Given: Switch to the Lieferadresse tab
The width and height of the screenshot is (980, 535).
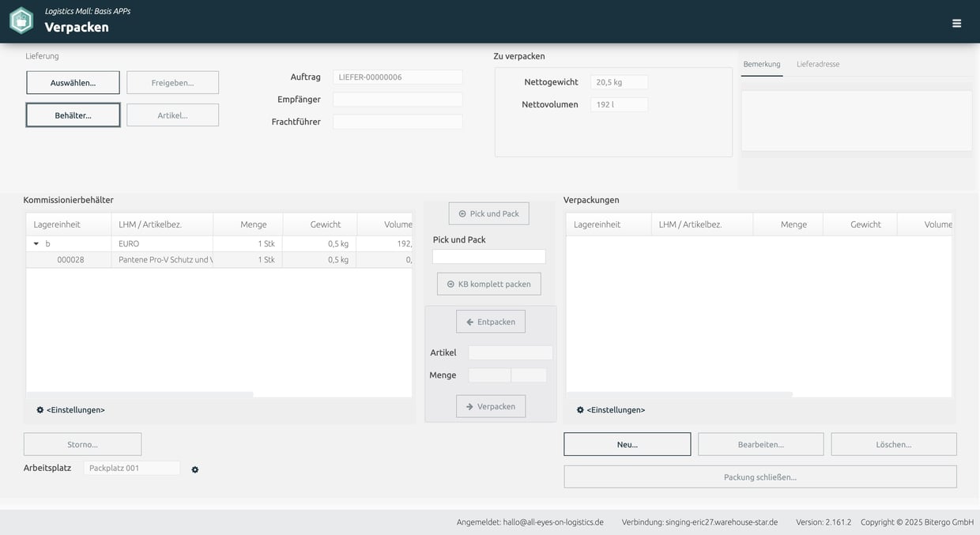Looking at the screenshot, I should click(818, 64).
